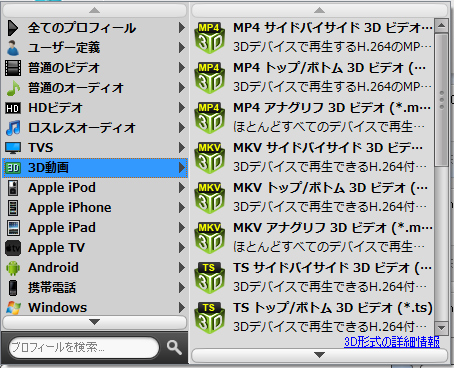Image resolution: width=456 pixels, height=368 pixels.
Task: Click the magnifier search icon
Action: coord(174,348)
